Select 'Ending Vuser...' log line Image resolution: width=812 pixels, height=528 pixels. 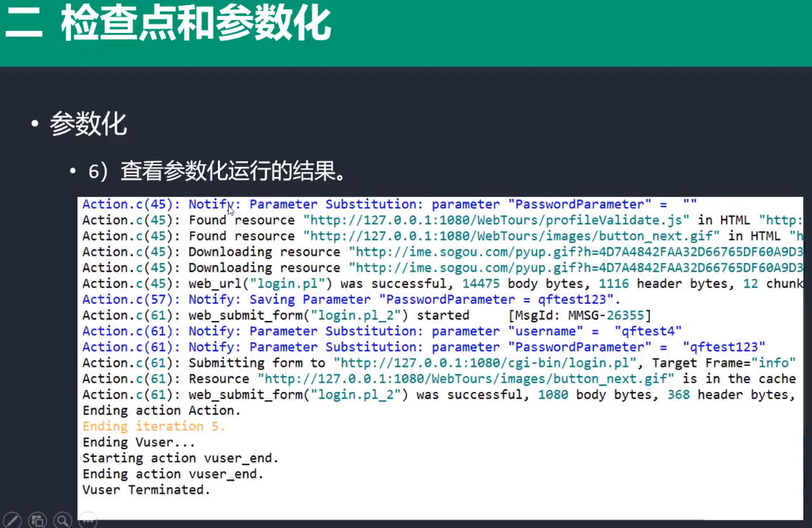tap(138, 443)
